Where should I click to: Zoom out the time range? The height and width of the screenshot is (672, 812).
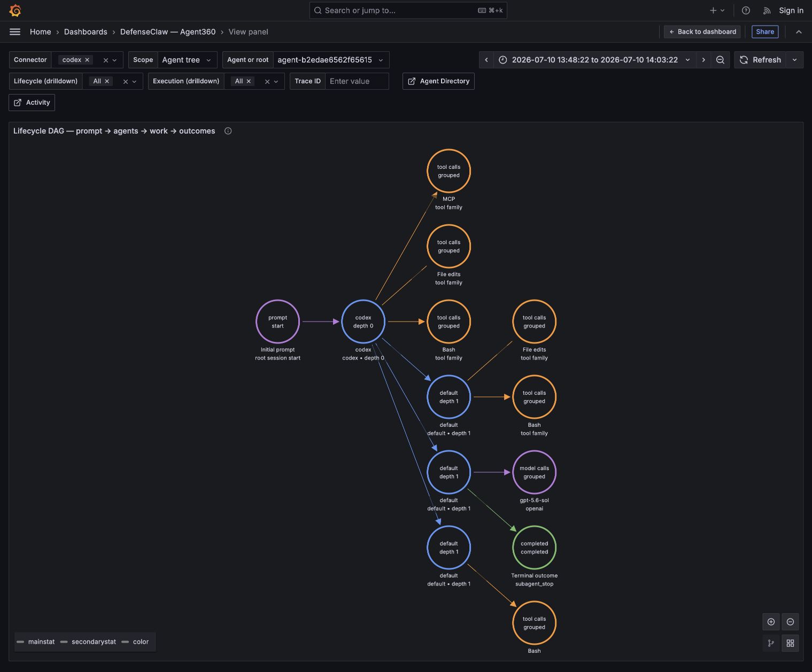click(720, 60)
